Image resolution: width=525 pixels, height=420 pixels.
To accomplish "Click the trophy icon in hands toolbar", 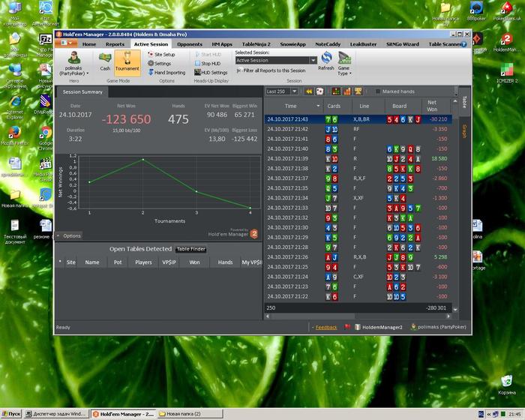I will pos(358,91).
